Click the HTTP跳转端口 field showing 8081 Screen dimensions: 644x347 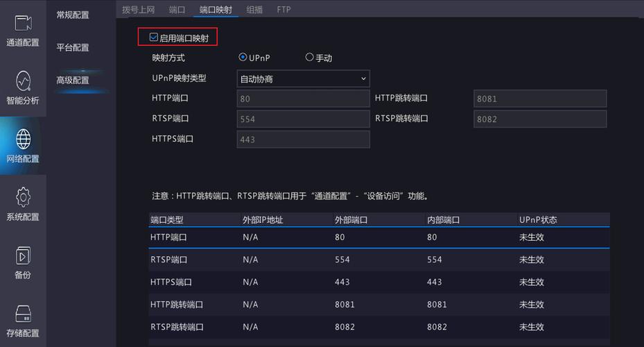(x=540, y=99)
